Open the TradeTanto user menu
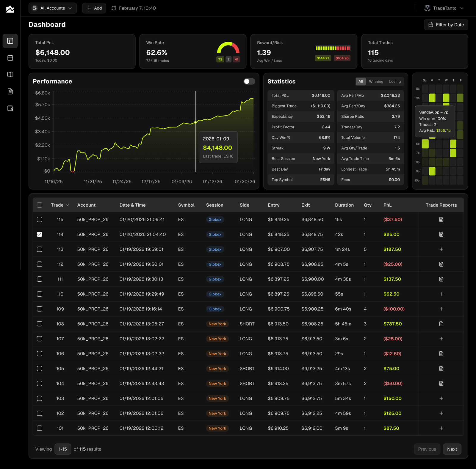 [444, 8]
